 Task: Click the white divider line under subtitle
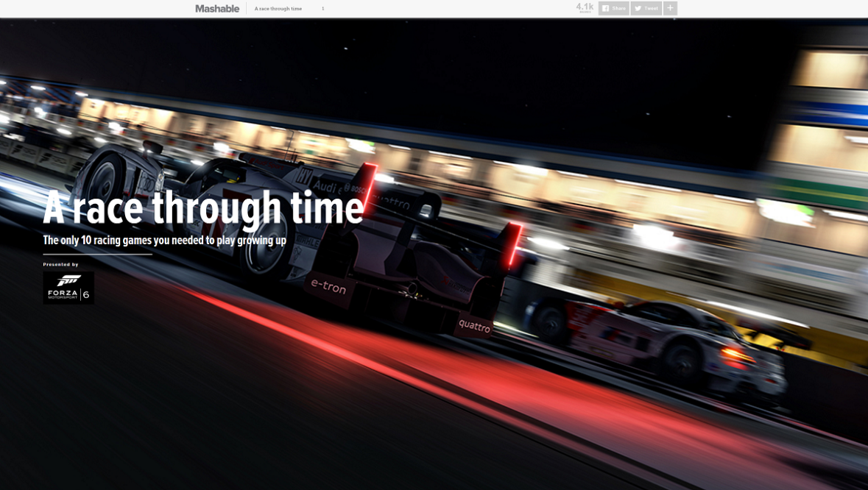tap(97, 255)
